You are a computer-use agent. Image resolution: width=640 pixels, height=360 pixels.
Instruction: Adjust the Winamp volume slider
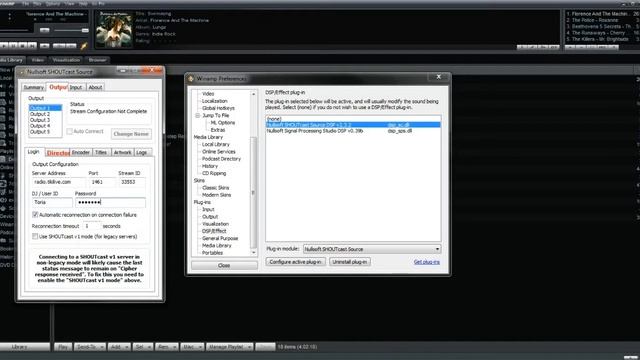(x=71, y=30)
